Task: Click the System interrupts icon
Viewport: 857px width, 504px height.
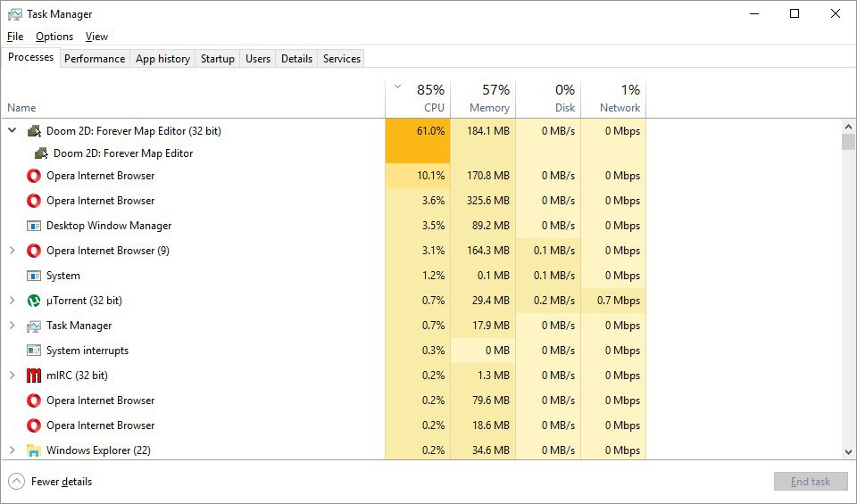Action: [34, 351]
